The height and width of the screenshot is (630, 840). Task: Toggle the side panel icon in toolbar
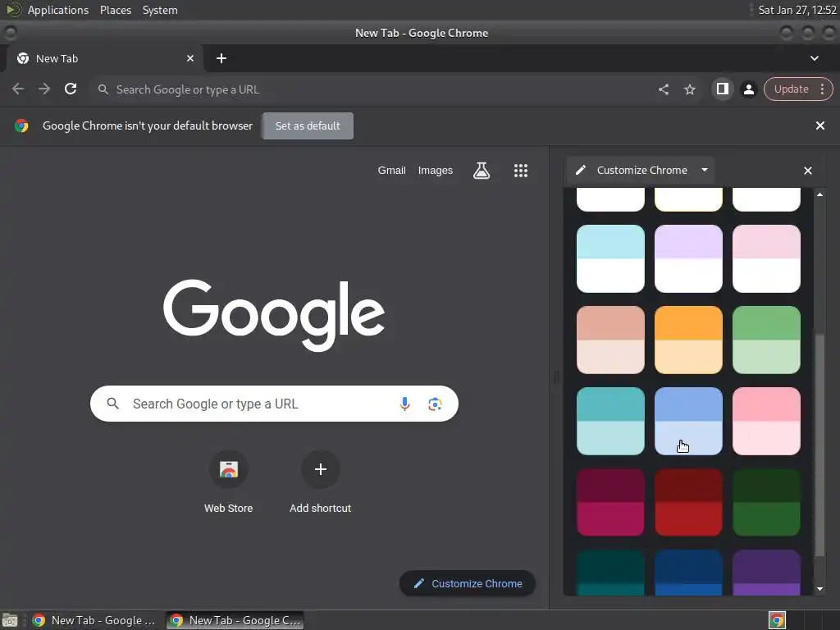tap(722, 89)
